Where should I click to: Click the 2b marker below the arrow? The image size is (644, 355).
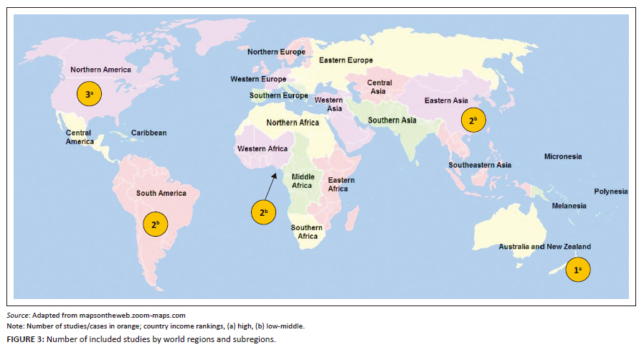263,212
